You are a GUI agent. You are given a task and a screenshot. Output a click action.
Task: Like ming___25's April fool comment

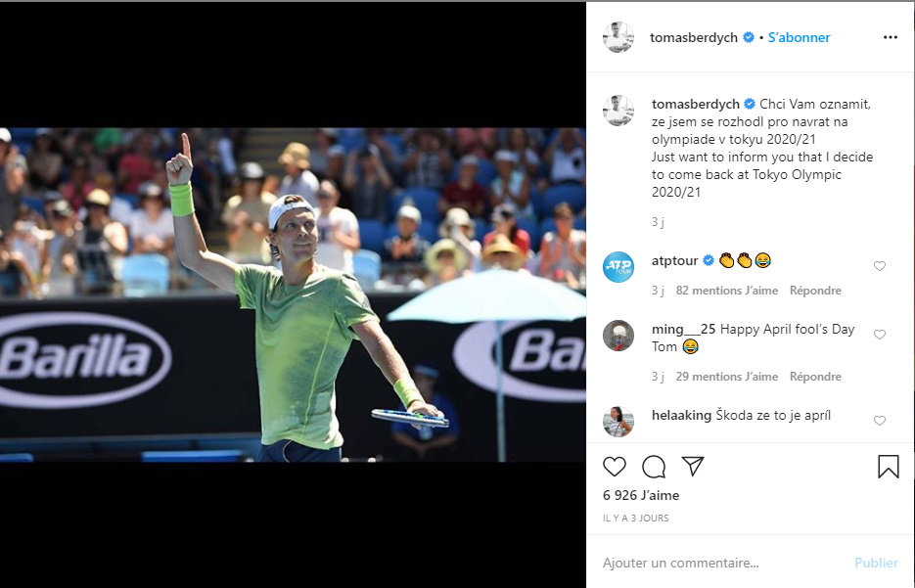[x=880, y=335]
